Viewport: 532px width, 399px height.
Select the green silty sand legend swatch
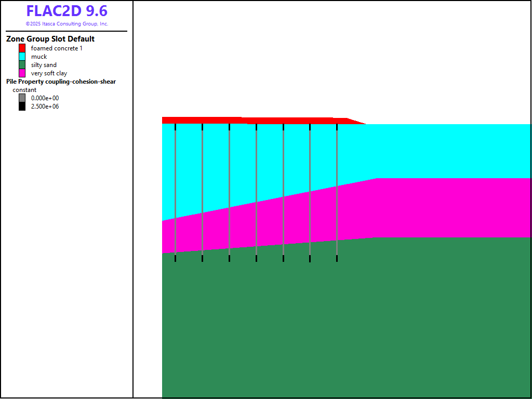pyautogui.click(x=22, y=65)
